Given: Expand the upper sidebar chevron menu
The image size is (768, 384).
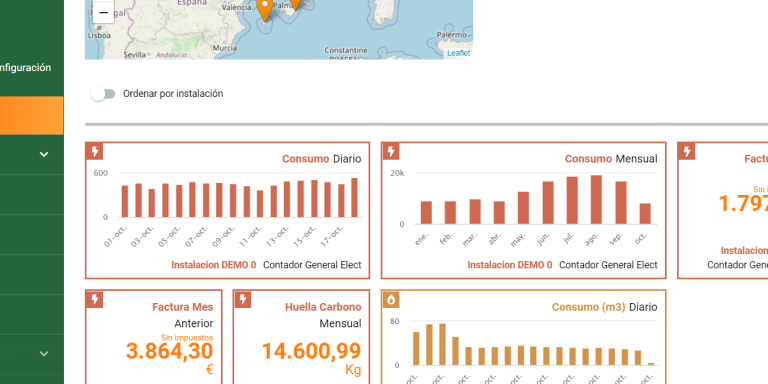Looking at the screenshot, I should click(44, 154).
